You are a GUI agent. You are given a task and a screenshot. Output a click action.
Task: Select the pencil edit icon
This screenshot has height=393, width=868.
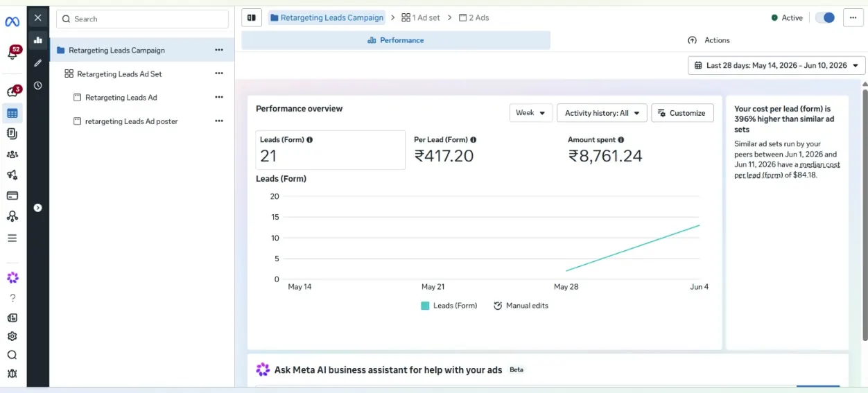[37, 63]
